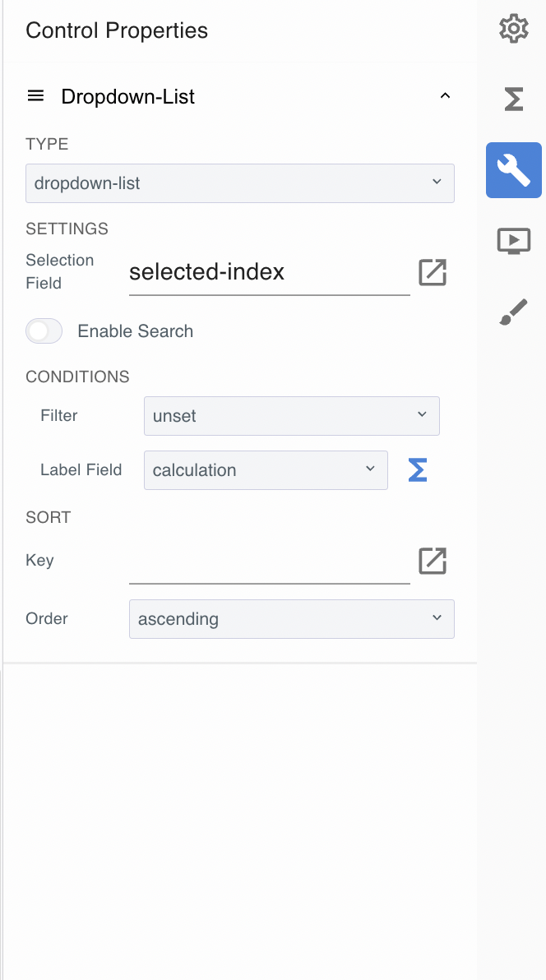Viewport: 546px width, 980px height.
Task: Open the sort Key external editor icon
Action: click(x=433, y=561)
